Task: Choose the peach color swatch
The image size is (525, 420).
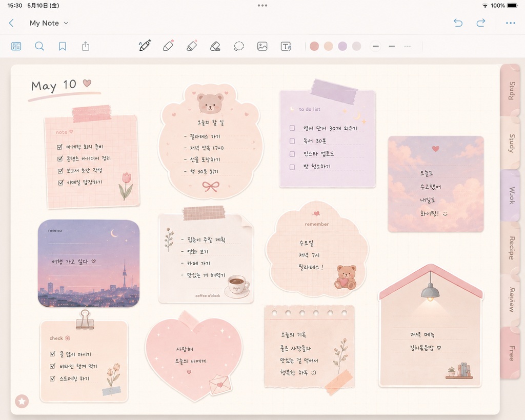Action: point(328,46)
